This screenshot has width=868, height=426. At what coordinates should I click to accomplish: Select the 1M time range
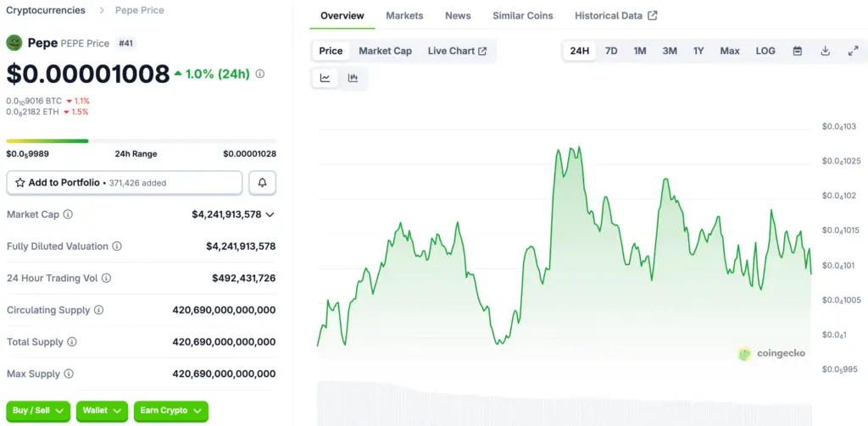pyautogui.click(x=640, y=51)
